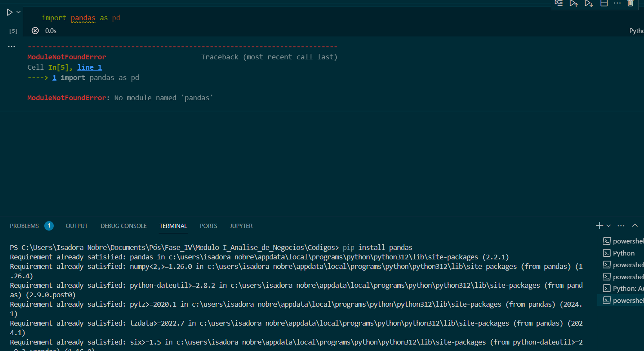
Task: Switch to the PROBLEMS tab
Action: tap(25, 226)
